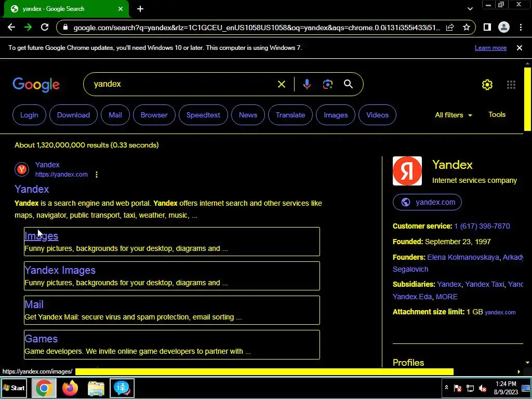Open the Chrome three-dot menu
This screenshot has height=399, width=532.
click(x=521, y=27)
